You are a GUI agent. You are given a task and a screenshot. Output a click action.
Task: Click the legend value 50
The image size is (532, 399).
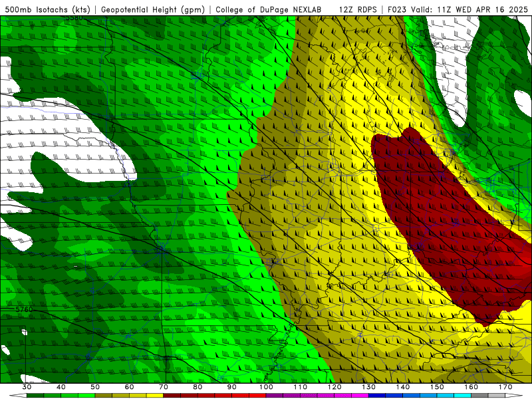click(95, 387)
